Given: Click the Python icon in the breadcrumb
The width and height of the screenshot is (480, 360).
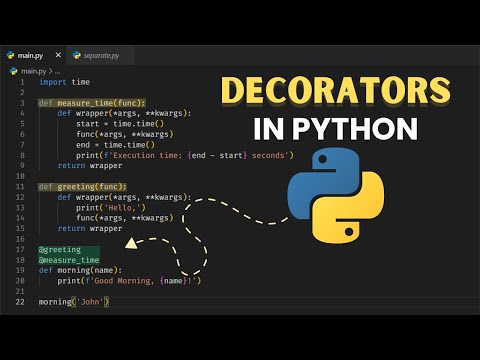Looking at the screenshot, I should pyautogui.click(x=14, y=71).
